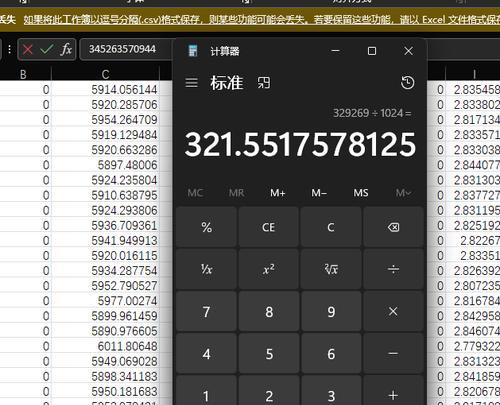Click C to clear calculator

point(331,227)
